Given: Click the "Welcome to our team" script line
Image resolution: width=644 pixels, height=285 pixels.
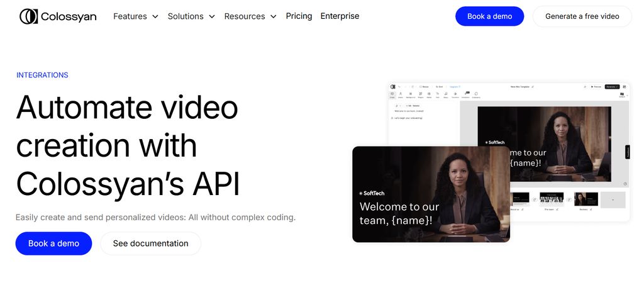Looking at the screenshot, I should click(x=409, y=111).
